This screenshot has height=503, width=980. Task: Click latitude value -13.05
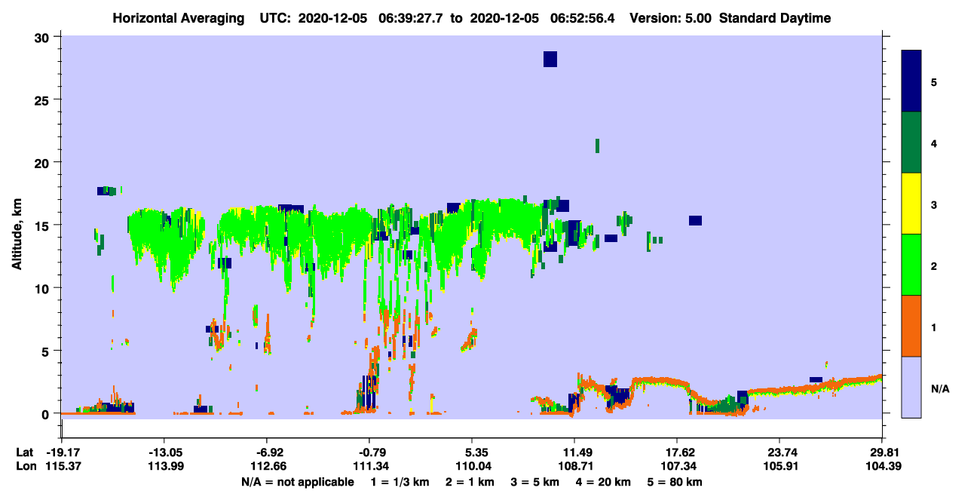click(164, 452)
